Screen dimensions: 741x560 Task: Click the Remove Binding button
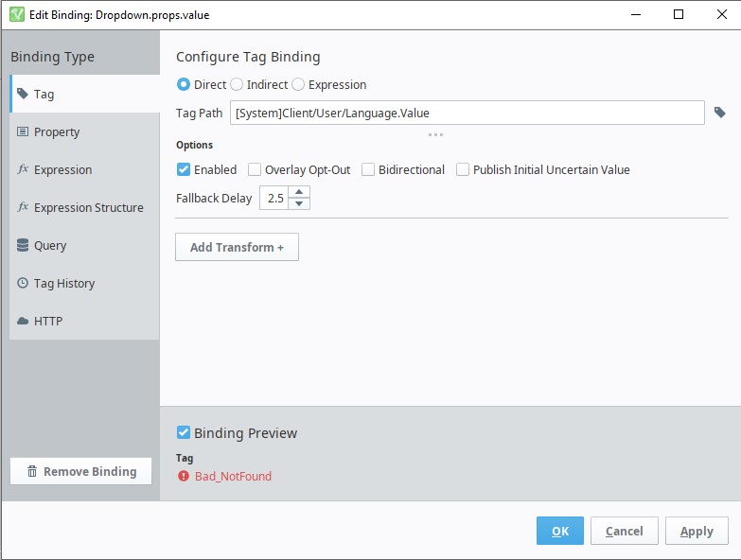tap(80, 471)
